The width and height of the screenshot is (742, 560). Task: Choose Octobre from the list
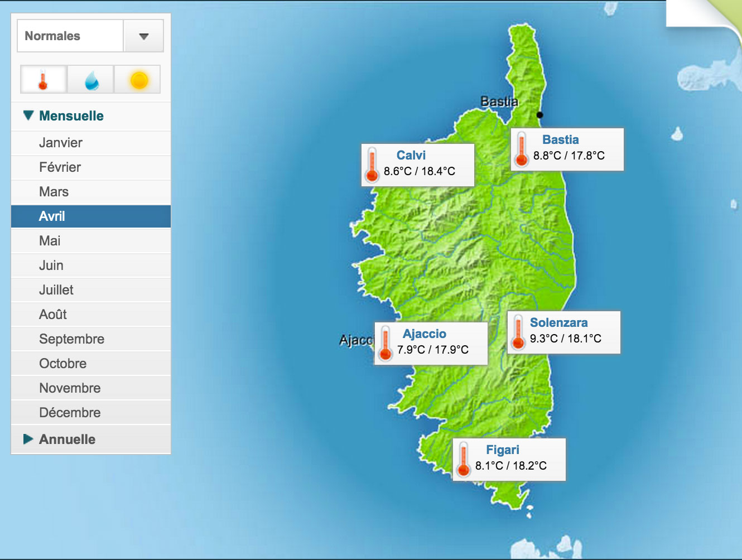click(91, 364)
